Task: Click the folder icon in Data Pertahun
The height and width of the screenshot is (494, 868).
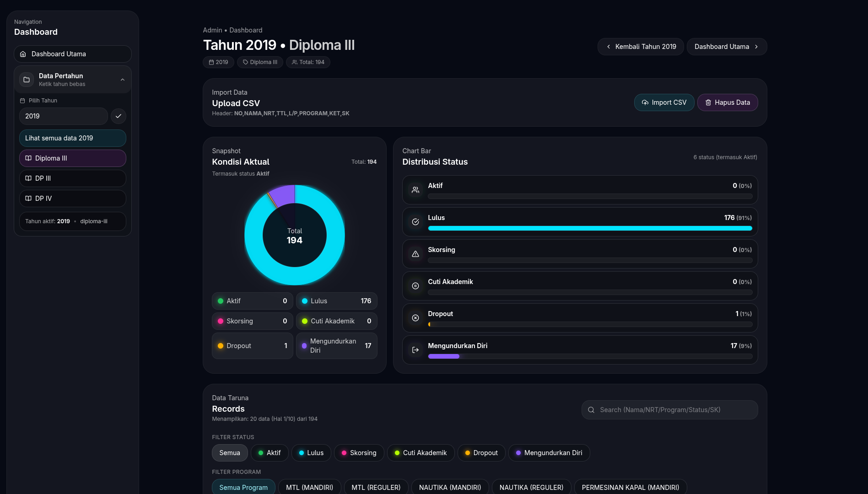Action: click(x=27, y=80)
